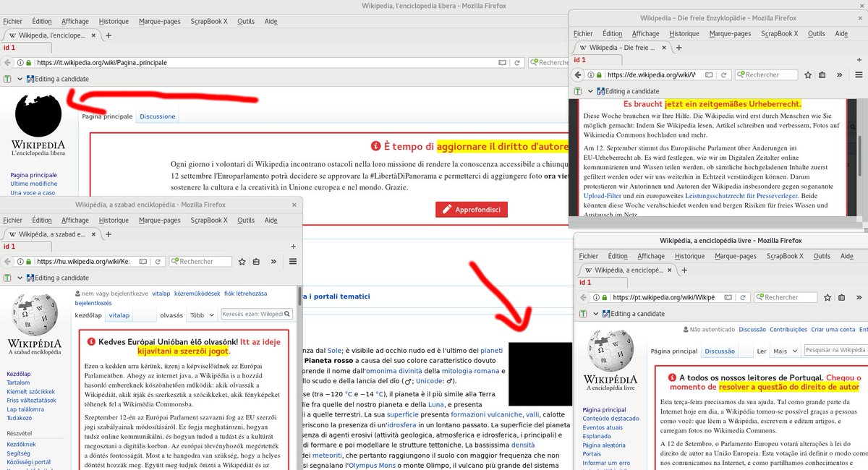
Task: Open a new tab in the Hungarian Wikipedia window
Action: [x=109, y=234]
